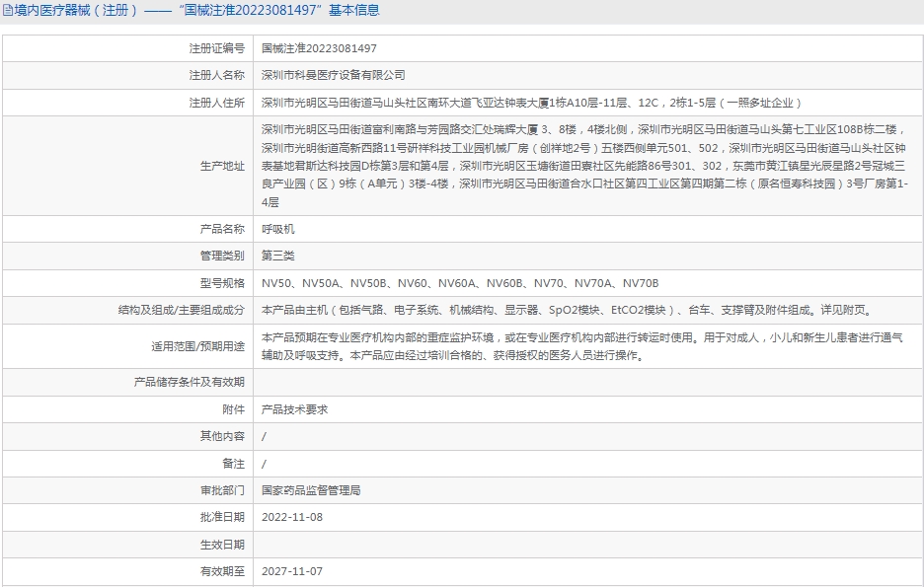924x587 pixels.
Task: Click the 结构及组成/主要组成成分 row label
Action: pos(181,311)
